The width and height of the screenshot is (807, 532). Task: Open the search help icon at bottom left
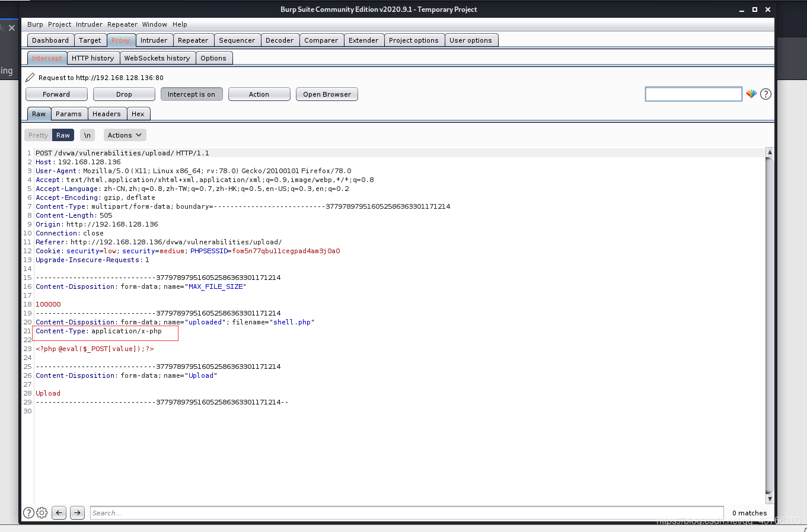pyautogui.click(x=28, y=513)
